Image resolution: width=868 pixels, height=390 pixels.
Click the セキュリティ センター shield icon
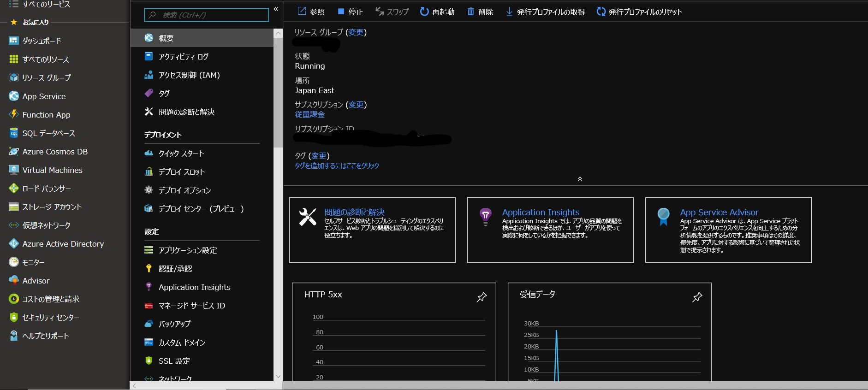(14, 317)
